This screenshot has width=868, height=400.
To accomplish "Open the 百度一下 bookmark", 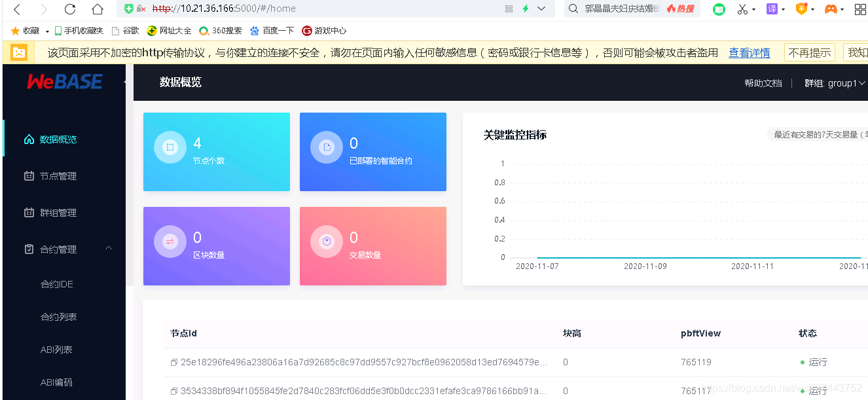I will [272, 31].
